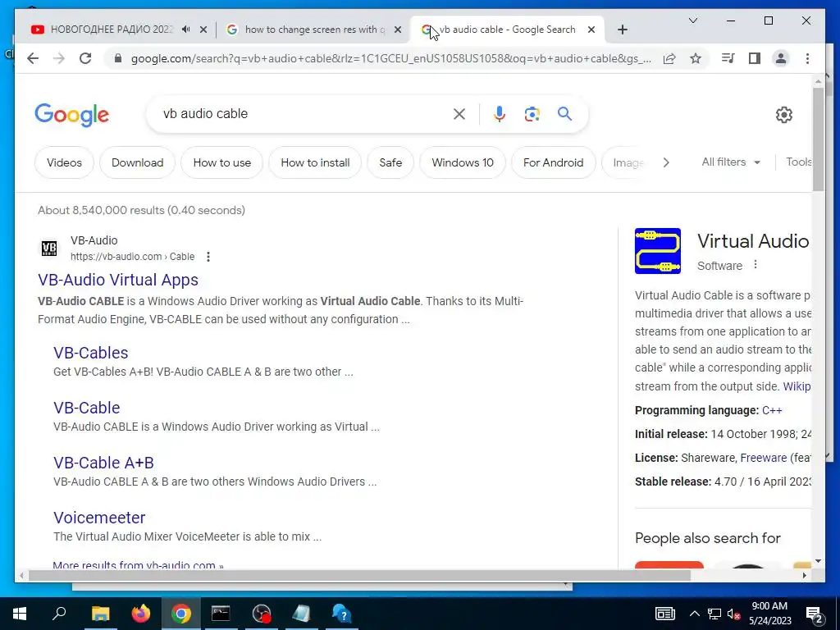Image resolution: width=840 pixels, height=630 pixels.
Task: Go to Google home via logo
Action: 72,115
